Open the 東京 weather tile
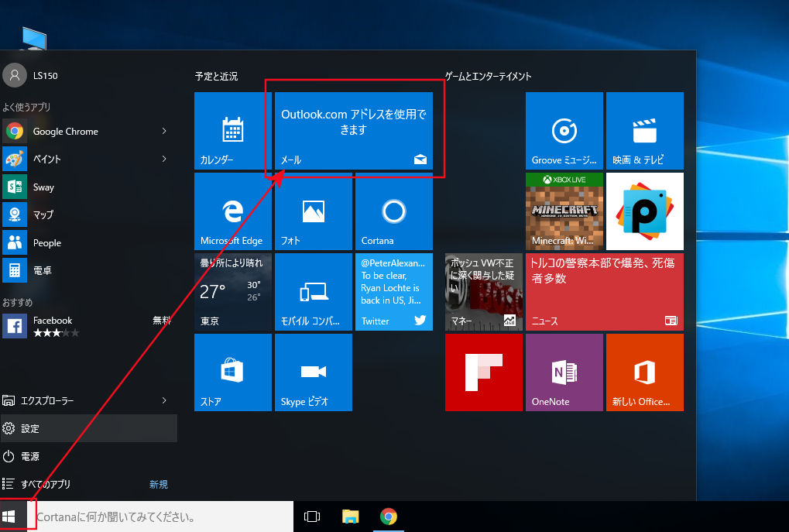Screen dimensions: 789x532 click(x=233, y=292)
